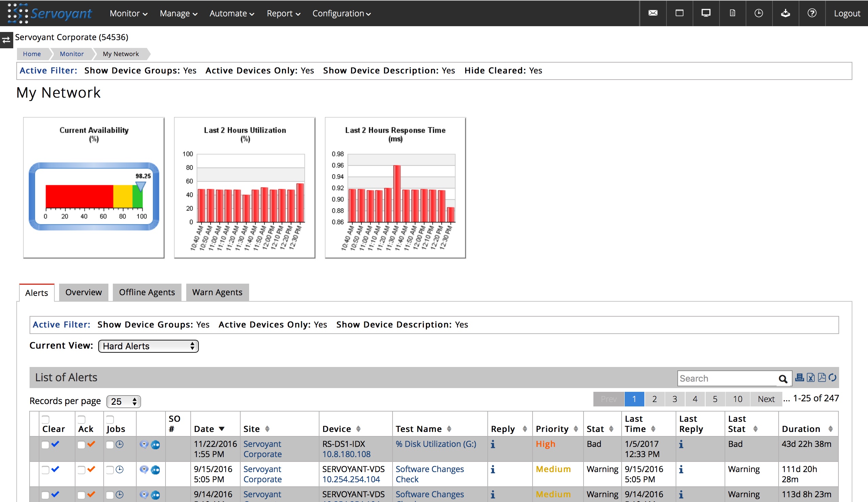Viewport: 868px width, 502px height.
Task: Click the browser window icon in header
Action: pos(679,13)
